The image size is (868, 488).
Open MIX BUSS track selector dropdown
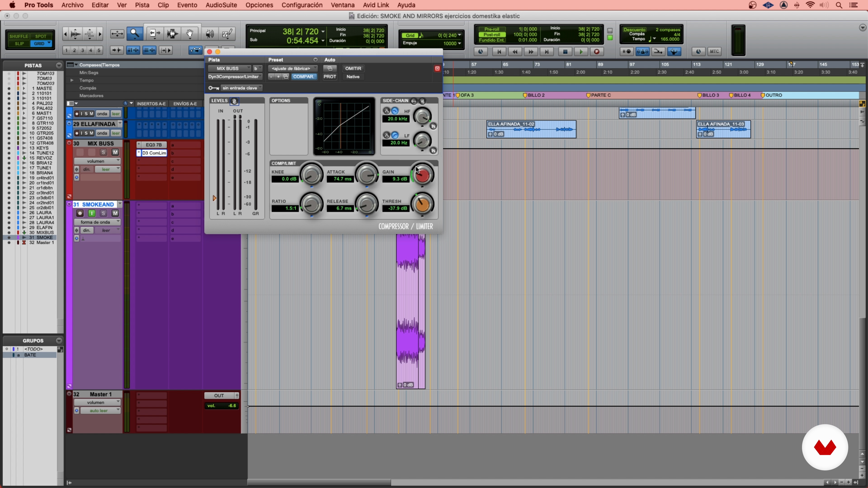coord(229,68)
